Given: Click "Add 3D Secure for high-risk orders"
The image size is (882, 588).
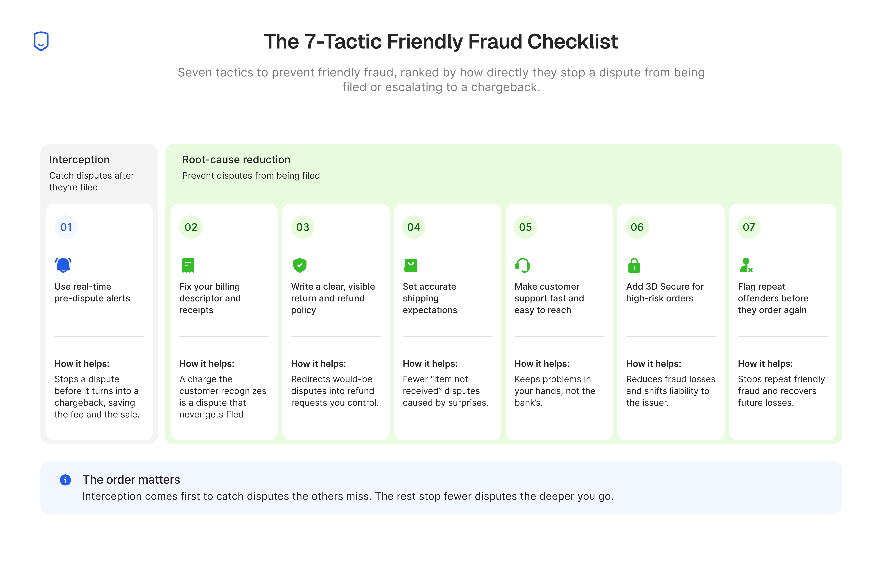Looking at the screenshot, I should 664,292.
